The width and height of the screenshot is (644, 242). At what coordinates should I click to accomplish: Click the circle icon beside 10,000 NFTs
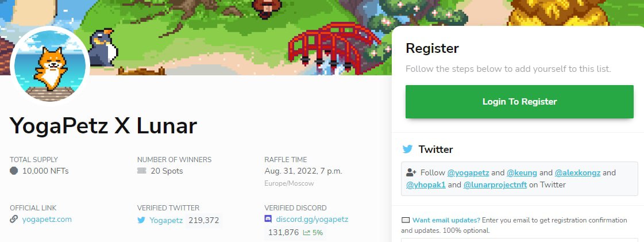pos(14,171)
